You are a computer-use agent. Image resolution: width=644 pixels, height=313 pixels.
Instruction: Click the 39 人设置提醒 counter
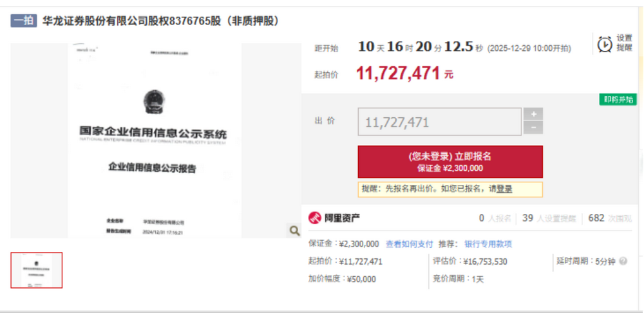549,218
